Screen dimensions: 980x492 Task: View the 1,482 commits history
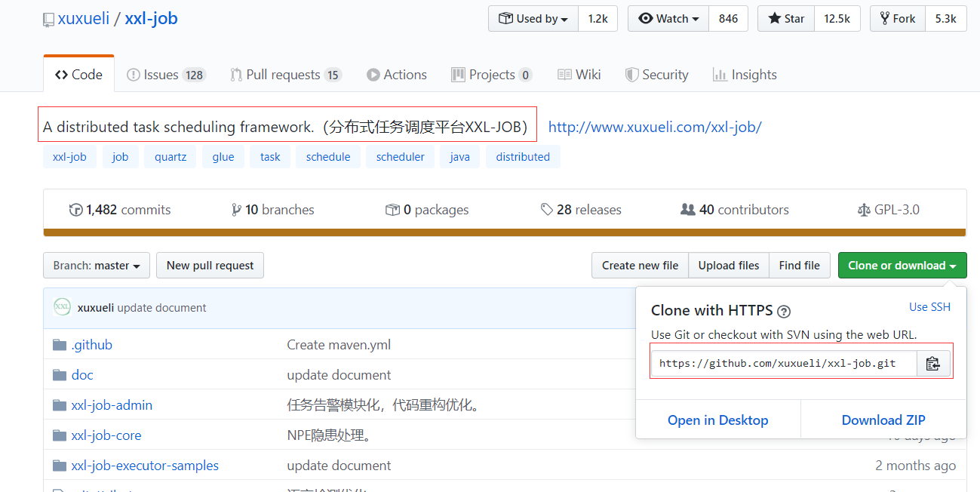point(120,210)
